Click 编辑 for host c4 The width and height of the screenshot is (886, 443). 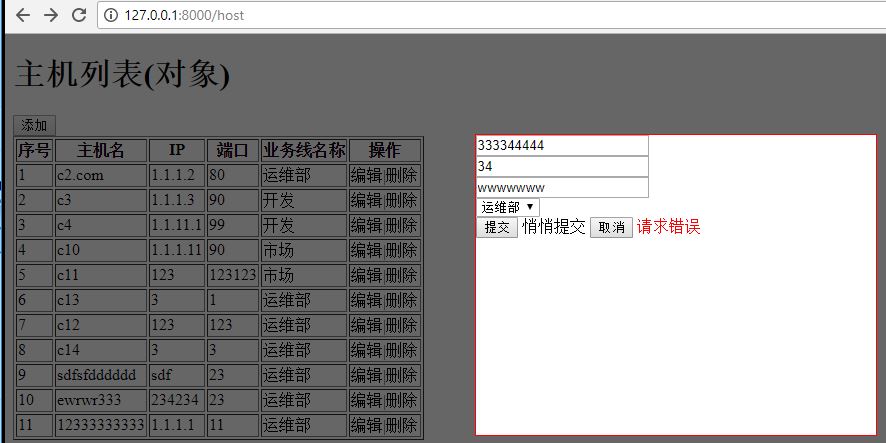click(367, 225)
